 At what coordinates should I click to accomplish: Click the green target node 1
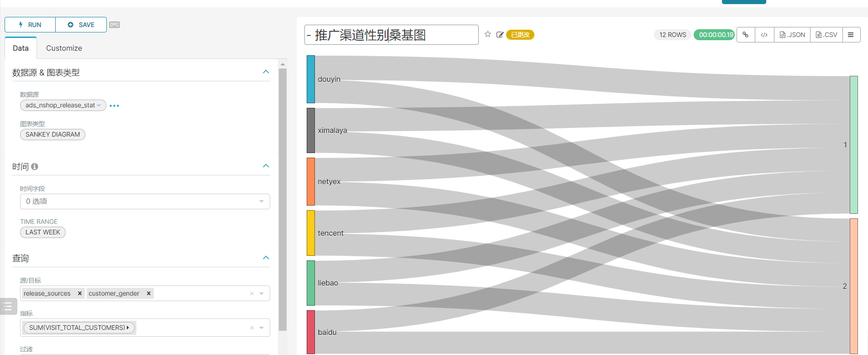pos(854,145)
